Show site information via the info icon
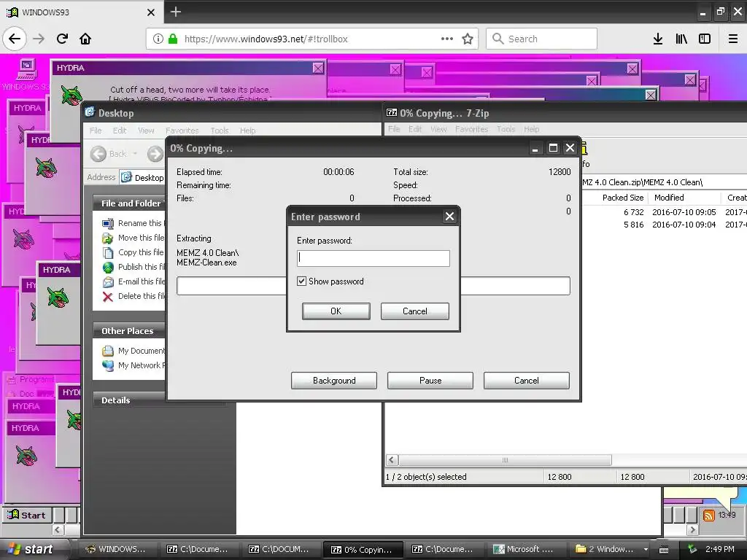Screen dimensions: 747x560 pyautogui.click(x=158, y=39)
